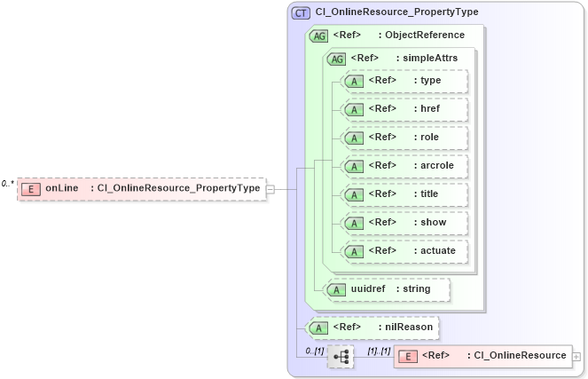This screenshot has width=588, height=379.
Task: Select the CI_OnlineResource_PropertyType title text
Action: click(x=396, y=12)
